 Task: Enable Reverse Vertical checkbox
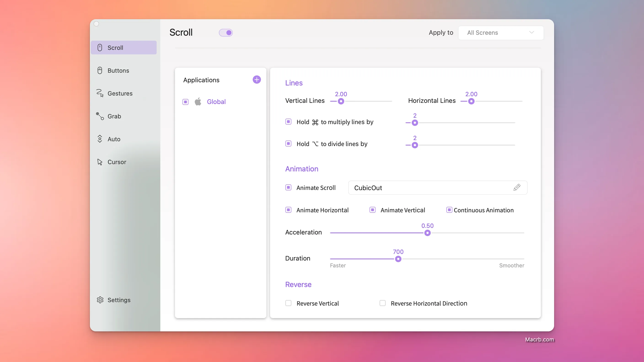(288, 303)
